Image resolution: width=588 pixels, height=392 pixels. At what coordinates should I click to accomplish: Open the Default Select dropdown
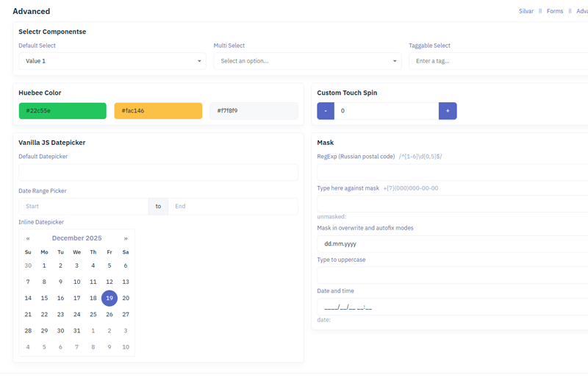point(112,61)
